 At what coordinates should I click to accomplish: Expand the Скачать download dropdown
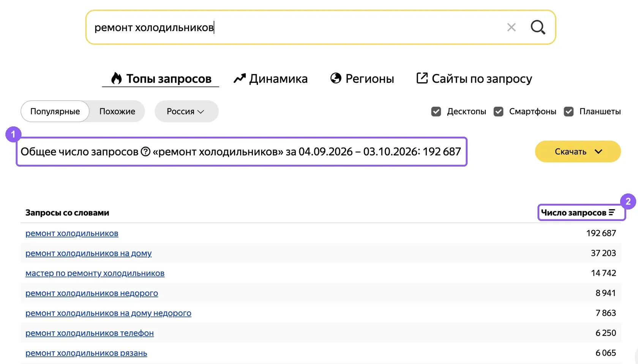(578, 151)
